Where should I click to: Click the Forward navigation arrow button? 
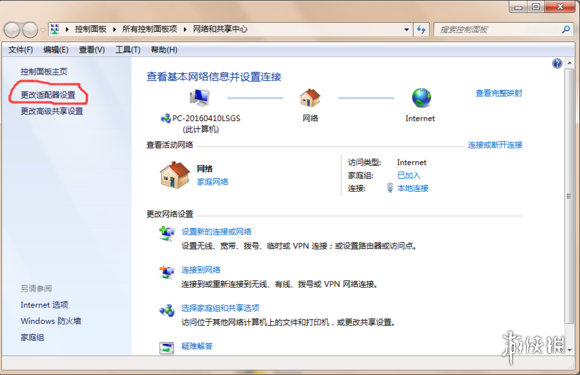[x=30, y=30]
